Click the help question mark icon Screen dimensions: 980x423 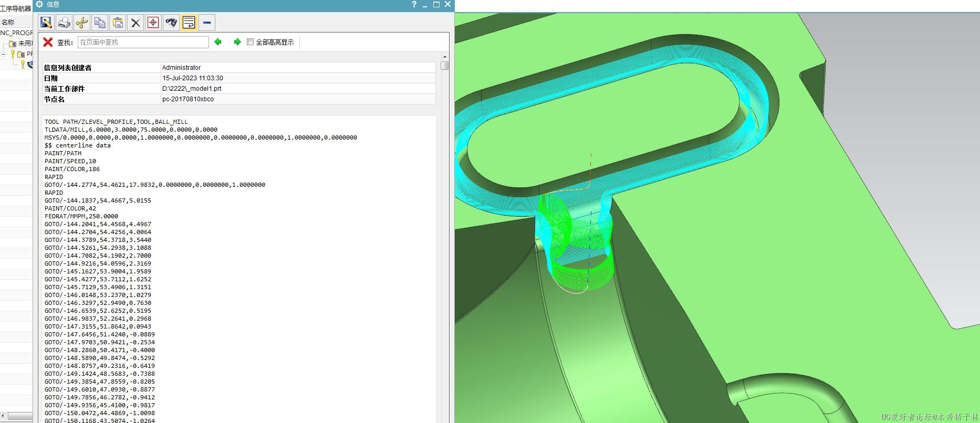click(414, 4)
